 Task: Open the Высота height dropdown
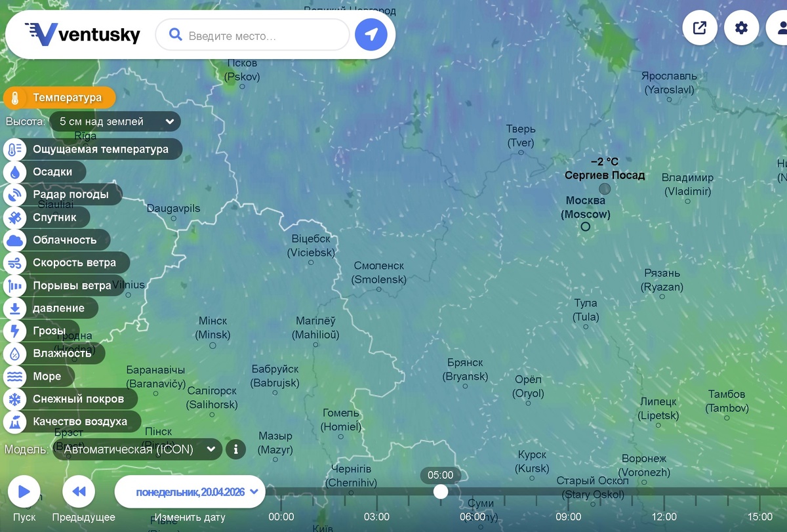pos(115,121)
